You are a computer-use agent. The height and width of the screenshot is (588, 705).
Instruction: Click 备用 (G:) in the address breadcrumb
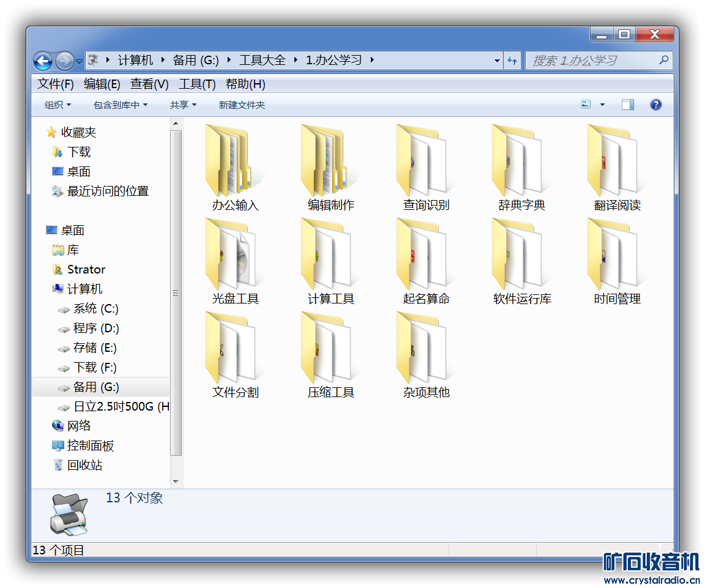point(196,60)
